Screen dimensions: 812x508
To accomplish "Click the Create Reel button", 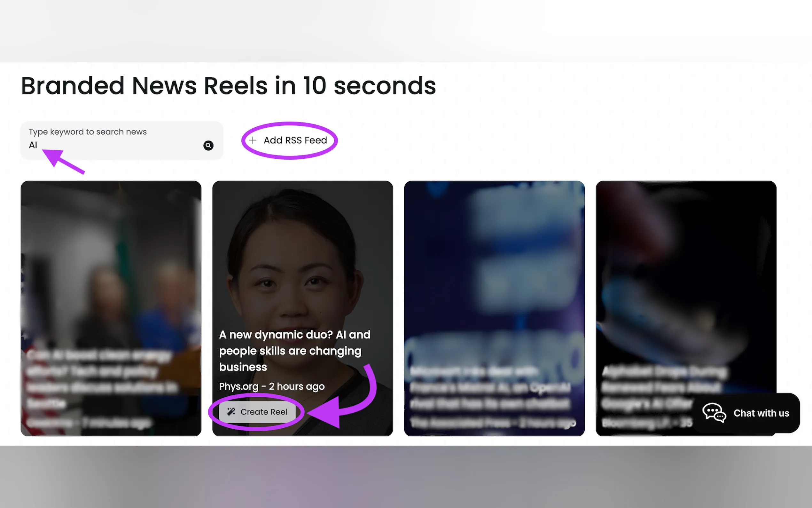I will coord(257,412).
